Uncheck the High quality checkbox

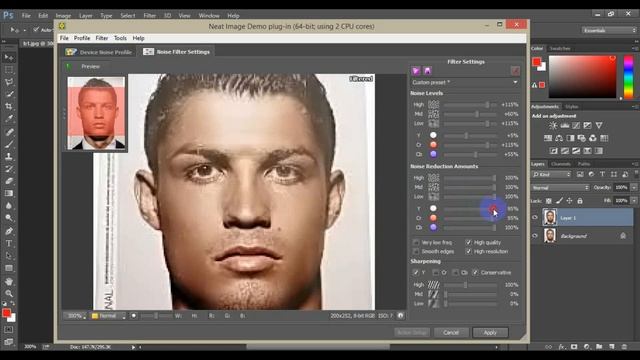(x=469, y=242)
